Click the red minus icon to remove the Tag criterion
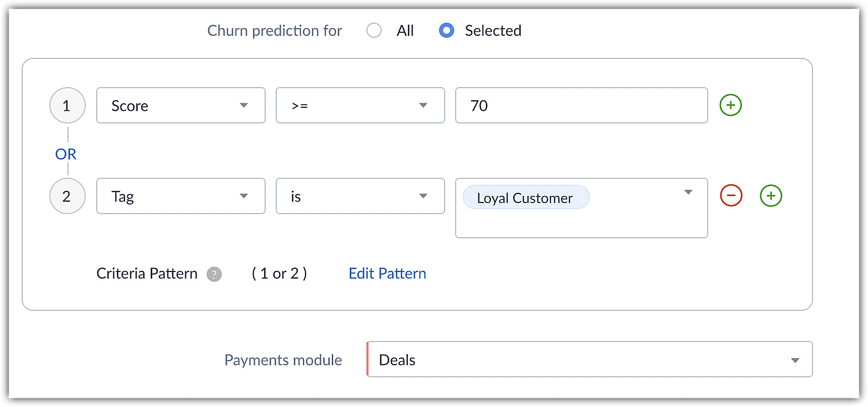Image resolution: width=868 pixels, height=407 pixels. [731, 195]
